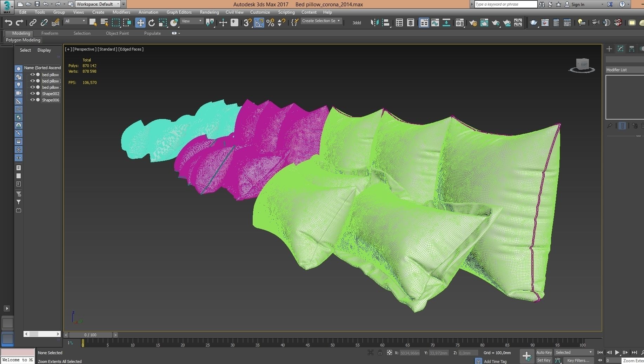Open the Quick Access Toolbar customize arrow
The width and height of the screenshot is (644, 364).
click(x=124, y=4)
